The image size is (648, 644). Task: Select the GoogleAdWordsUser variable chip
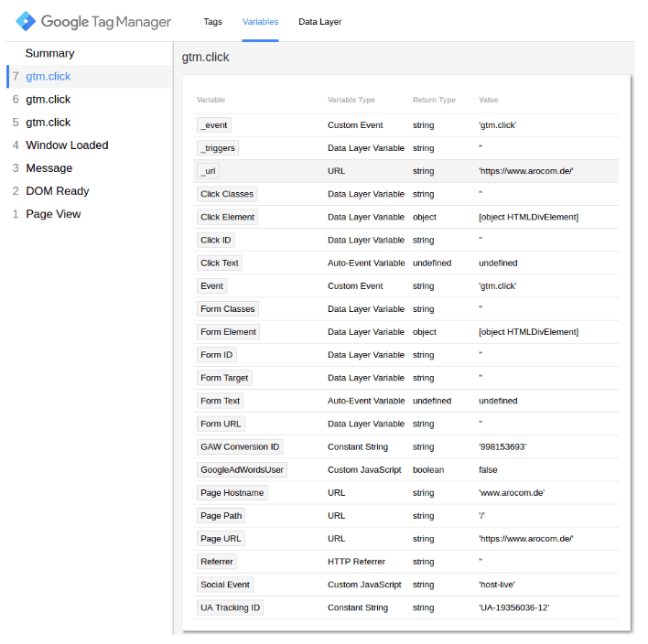coord(243,469)
